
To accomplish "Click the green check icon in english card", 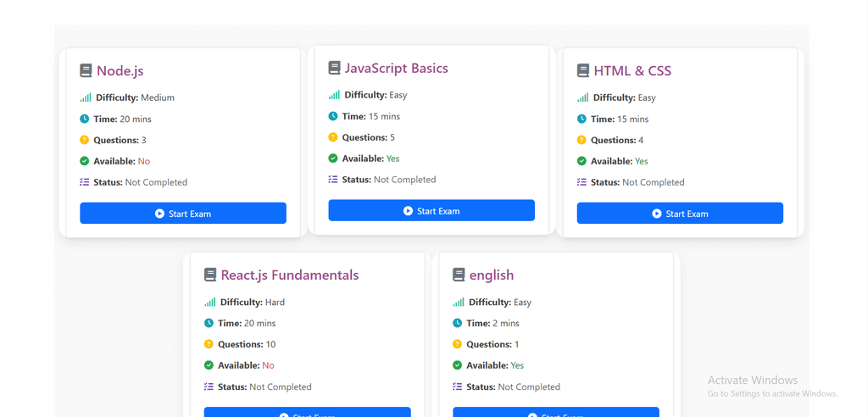I will tap(458, 365).
